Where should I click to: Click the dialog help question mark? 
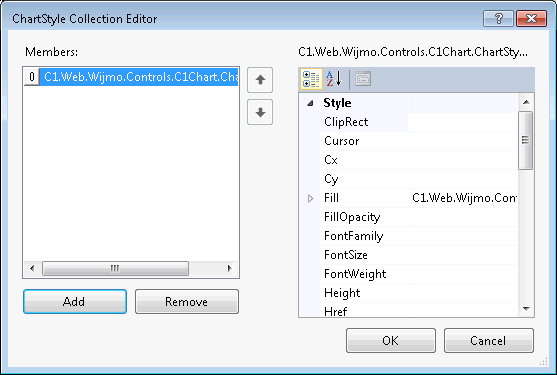point(498,18)
